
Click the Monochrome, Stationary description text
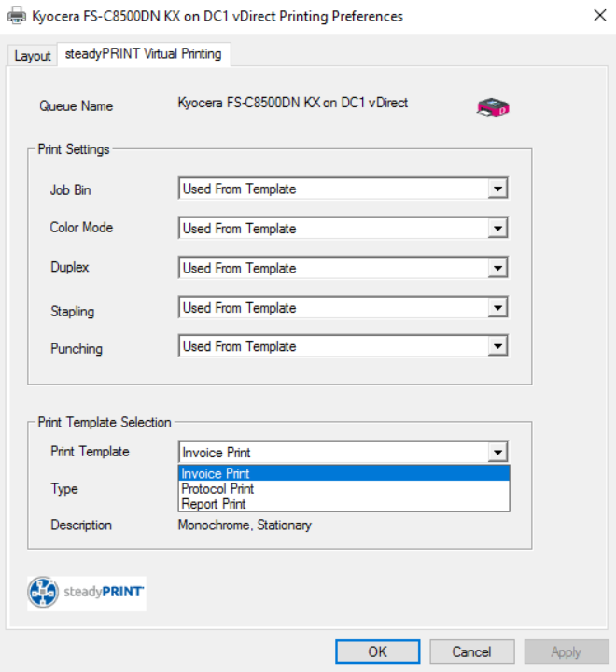245,525
